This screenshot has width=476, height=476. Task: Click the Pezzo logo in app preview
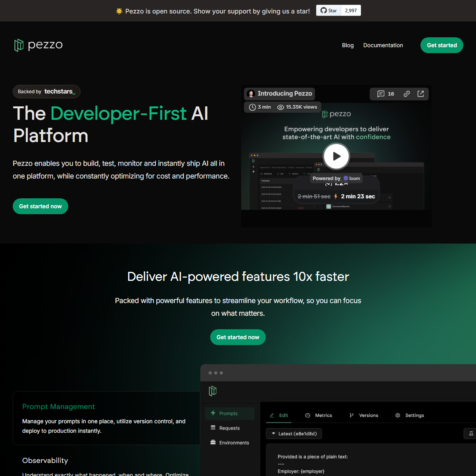coord(213,391)
